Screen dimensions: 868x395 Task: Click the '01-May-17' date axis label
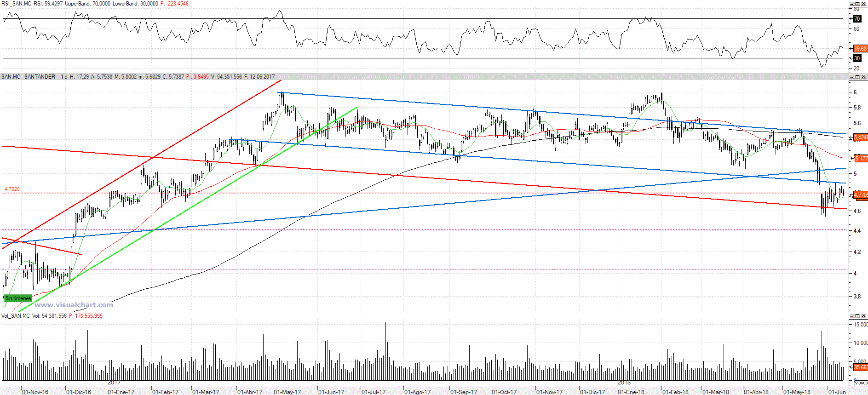287,392
